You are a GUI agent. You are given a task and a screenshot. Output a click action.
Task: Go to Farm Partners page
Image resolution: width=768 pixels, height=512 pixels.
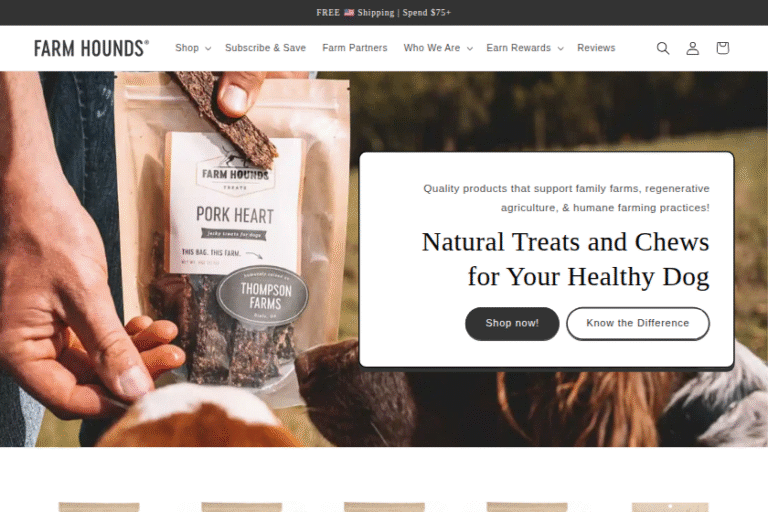click(x=355, y=48)
